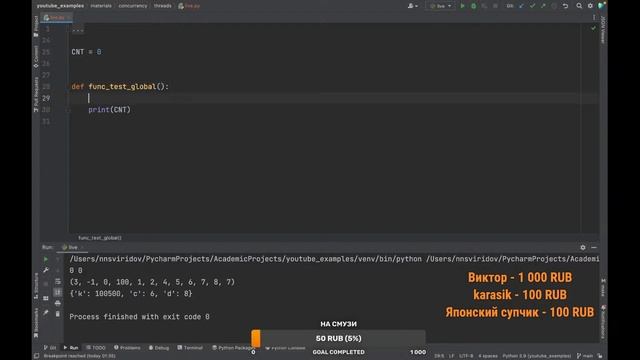Run with coverage icon in top toolbar
Viewport: 640px width, 360px height.
(484, 6)
